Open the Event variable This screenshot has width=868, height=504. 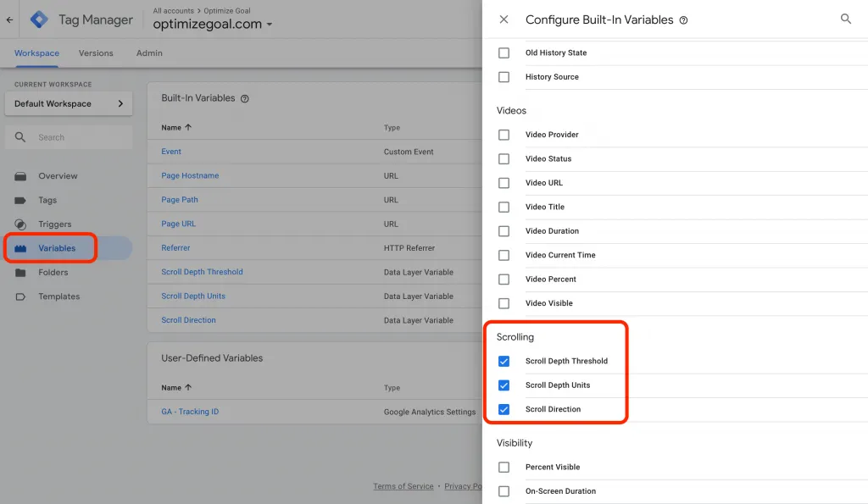pos(171,152)
